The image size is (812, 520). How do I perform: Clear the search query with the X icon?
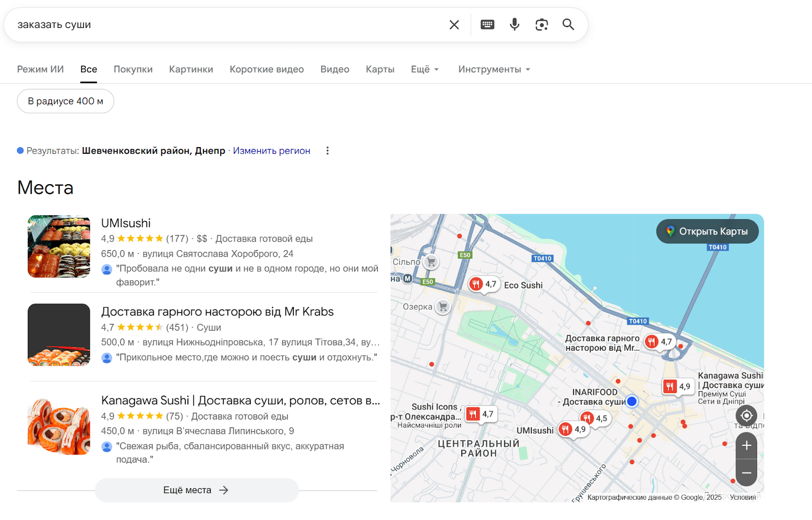pos(454,24)
